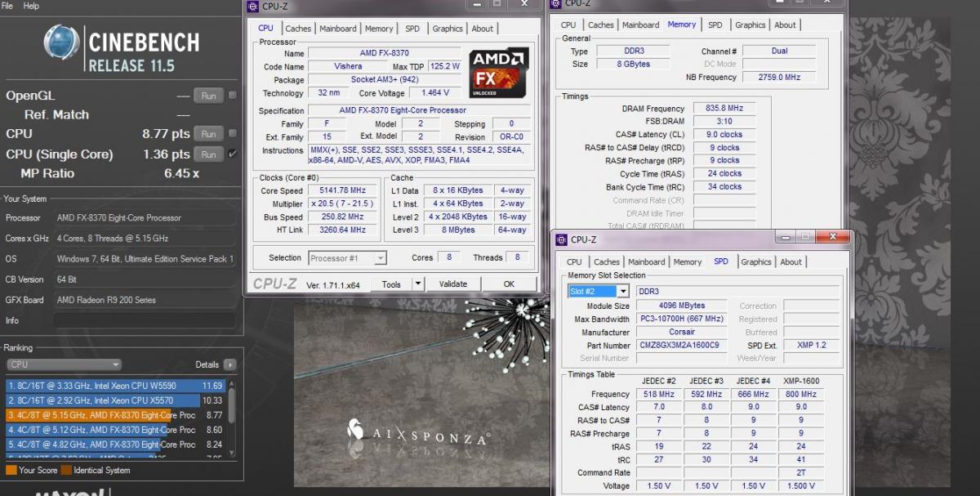Click the Tools button in CPU-Z
Screen dimensions: 980x496
[391, 284]
